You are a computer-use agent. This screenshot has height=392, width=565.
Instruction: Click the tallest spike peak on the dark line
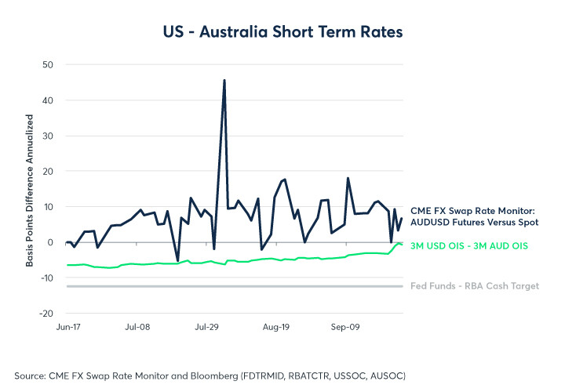coord(224,81)
